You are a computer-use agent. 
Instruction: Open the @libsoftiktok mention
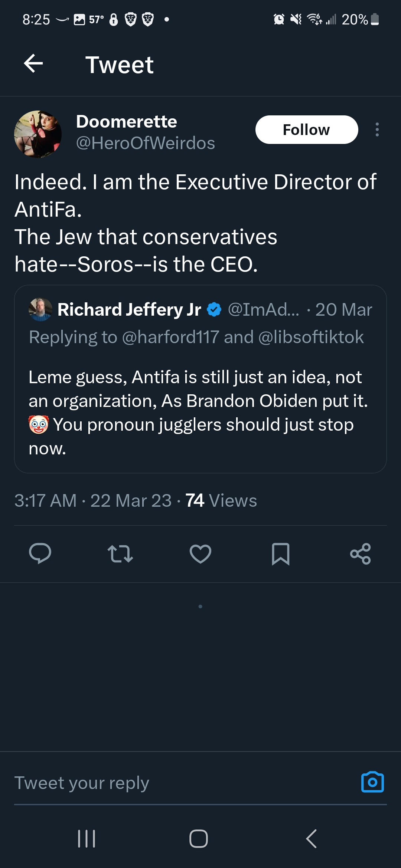(x=311, y=337)
